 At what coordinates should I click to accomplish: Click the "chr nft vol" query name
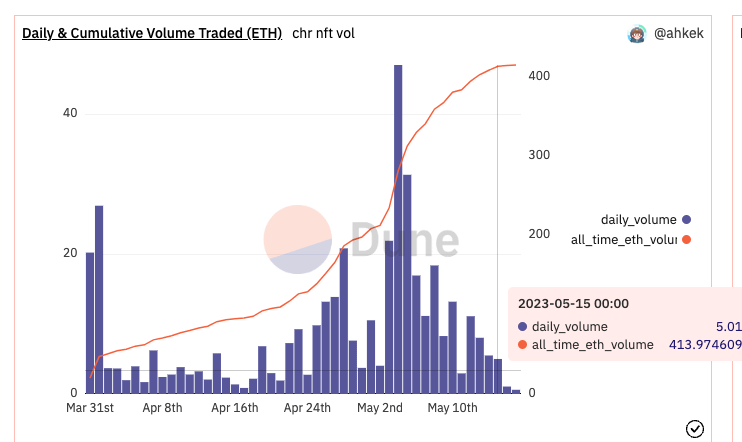tap(323, 34)
